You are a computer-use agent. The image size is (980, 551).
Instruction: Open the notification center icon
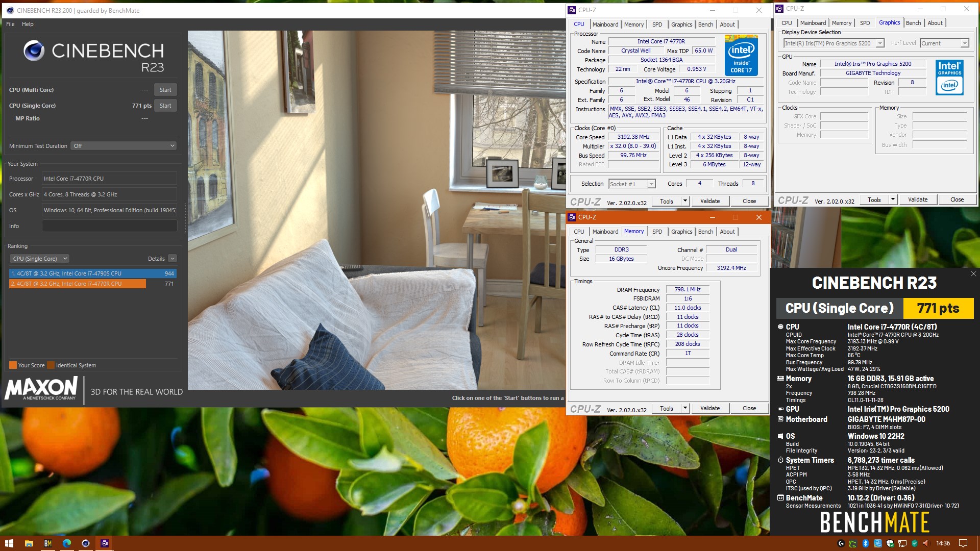tap(963, 543)
